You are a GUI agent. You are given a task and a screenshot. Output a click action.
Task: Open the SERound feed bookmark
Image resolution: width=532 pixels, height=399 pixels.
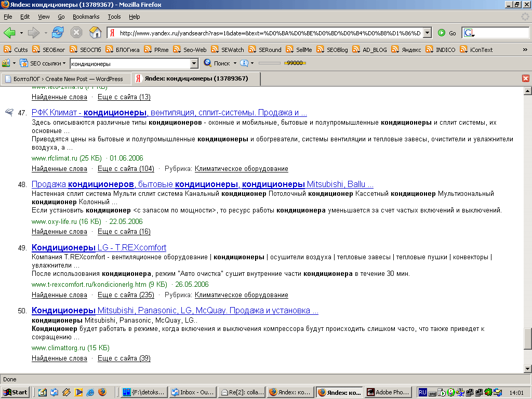coord(264,49)
